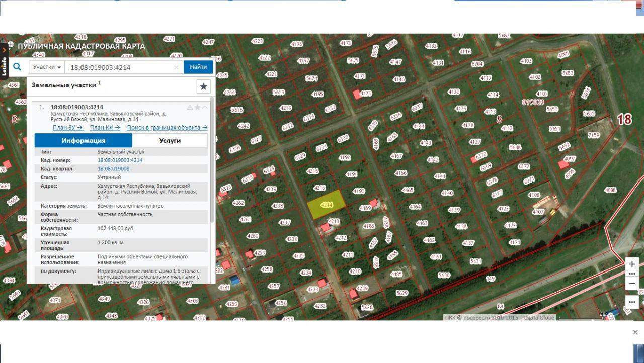
Task: Click the info panel vertical scrollbar
Action: pyautogui.click(x=212, y=161)
